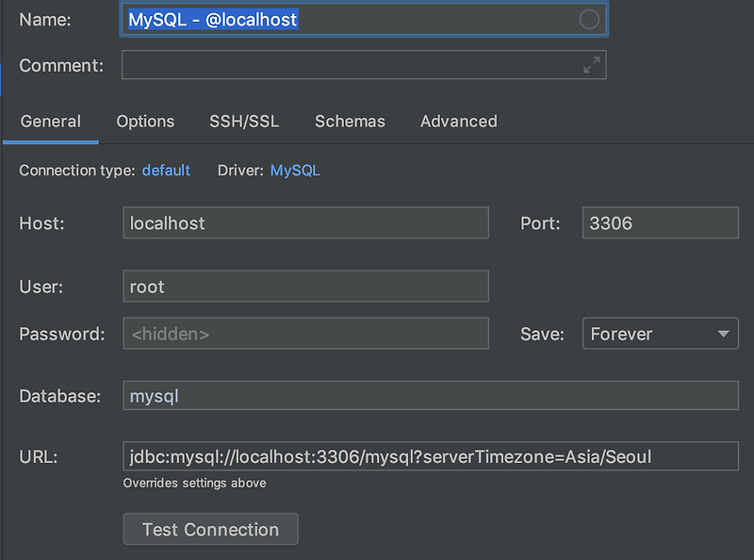Open the Save password dropdown set to Forever
Screen dimensions: 754x560
660,334
